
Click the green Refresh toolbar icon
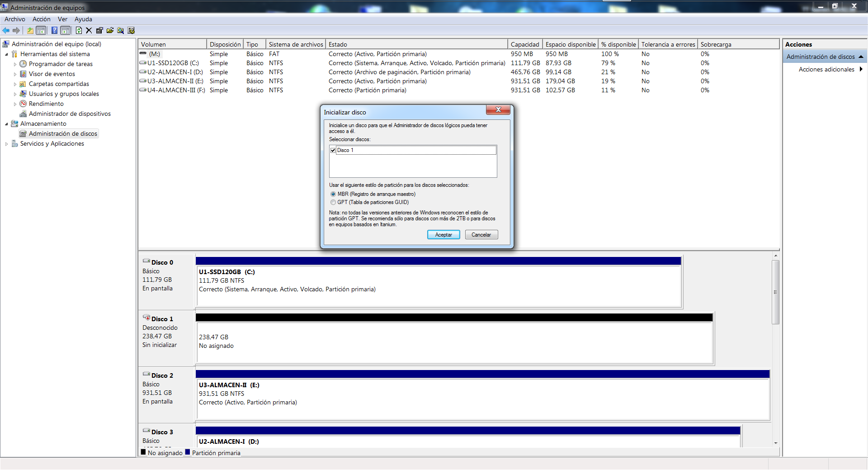click(79, 30)
